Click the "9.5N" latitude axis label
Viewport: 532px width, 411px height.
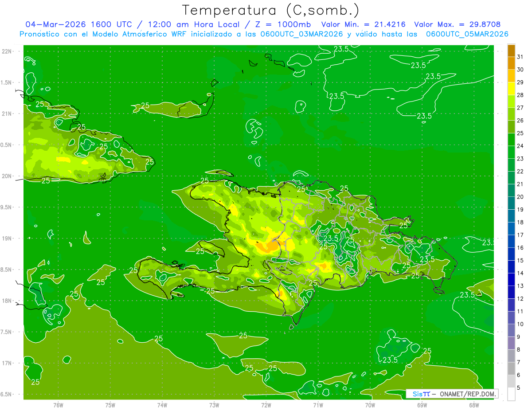[x=7, y=207]
